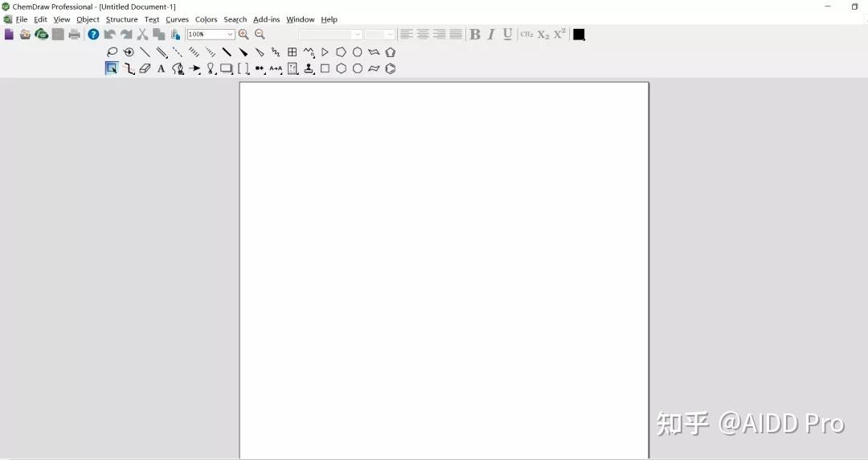Open the Structure menu
The height and width of the screenshot is (460, 868).
tap(122, 19)
